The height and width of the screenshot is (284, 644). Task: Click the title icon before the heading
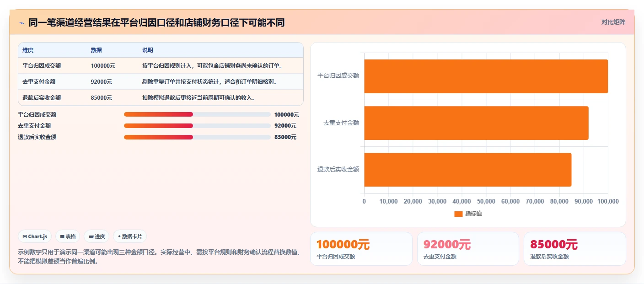[x=21, y=22]
